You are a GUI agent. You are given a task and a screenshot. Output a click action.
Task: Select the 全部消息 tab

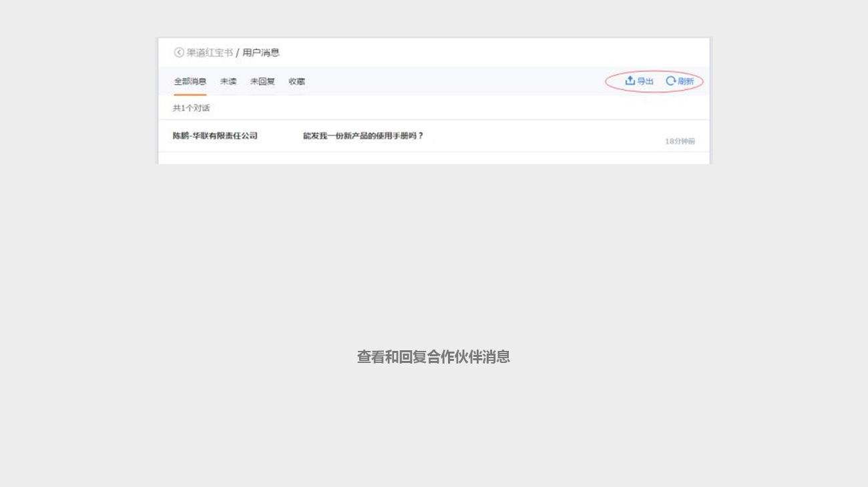click(x=190, y=81)
